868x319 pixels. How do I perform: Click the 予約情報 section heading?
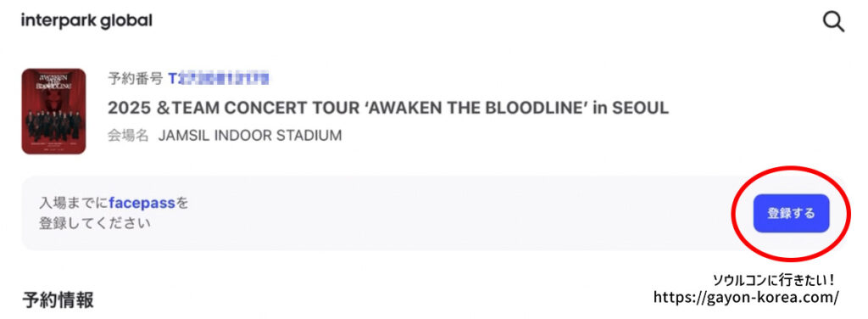[x=58, y=299]
